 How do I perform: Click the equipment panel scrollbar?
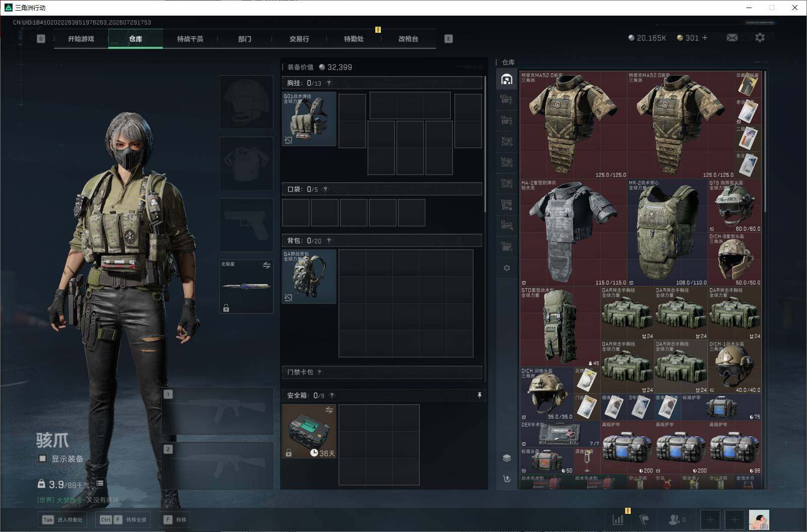coord(485,144)
